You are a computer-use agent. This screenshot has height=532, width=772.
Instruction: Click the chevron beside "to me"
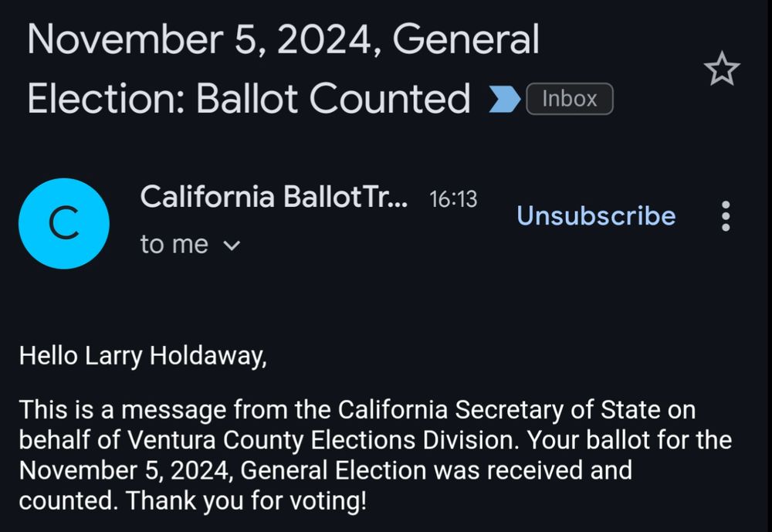pyautogui.click(x=232, y=245)
